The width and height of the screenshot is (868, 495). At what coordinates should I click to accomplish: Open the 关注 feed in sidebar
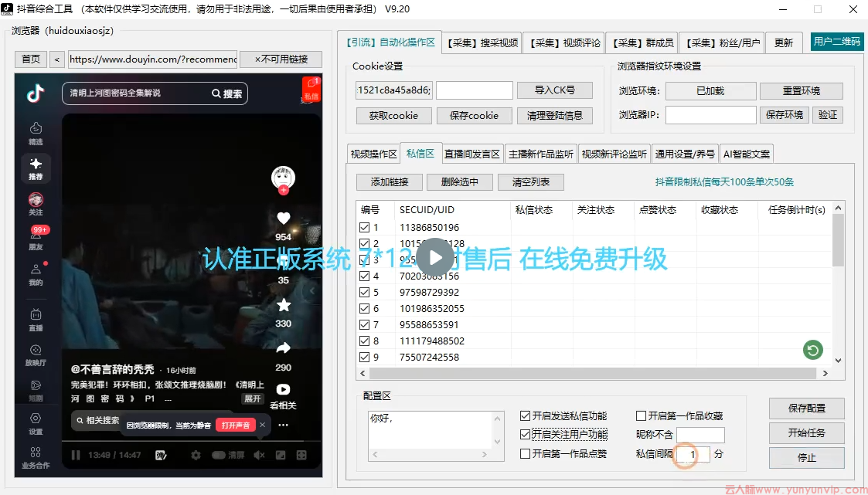(36, 204)
